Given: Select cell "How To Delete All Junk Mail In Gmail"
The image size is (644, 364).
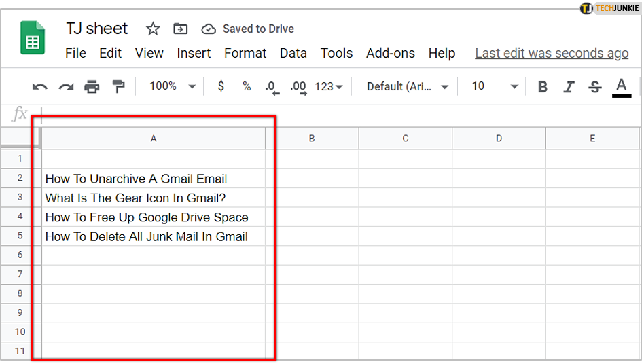Looking at the screenshot, I should pyautogui.click(x=154, y=236).
